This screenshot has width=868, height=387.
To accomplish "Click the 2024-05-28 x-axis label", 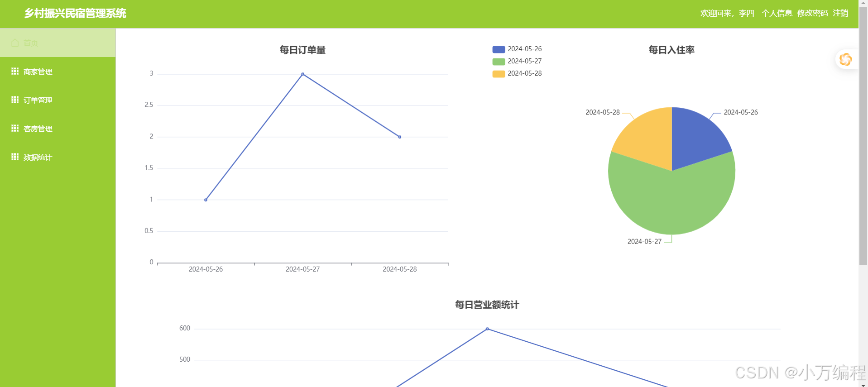I will pyautogui.click(x=399, y=269).
